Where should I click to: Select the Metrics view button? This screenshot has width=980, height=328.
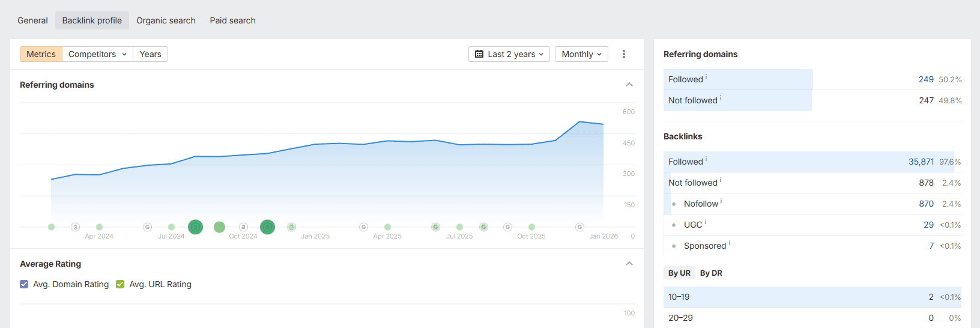tap(41, 54)
